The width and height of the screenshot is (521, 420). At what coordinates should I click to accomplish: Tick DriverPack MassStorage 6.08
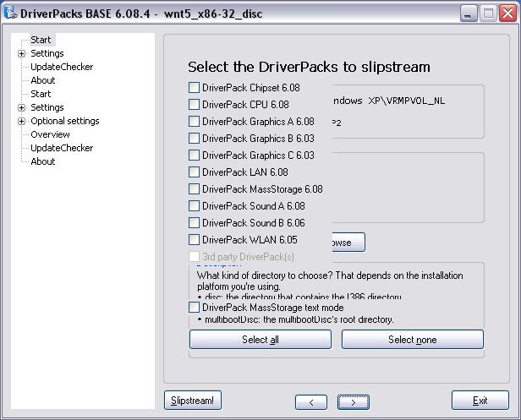(x=195, y=189)
